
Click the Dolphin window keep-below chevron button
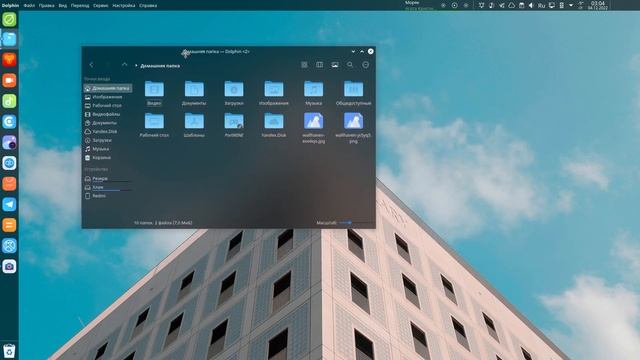(x=353, y=51)
